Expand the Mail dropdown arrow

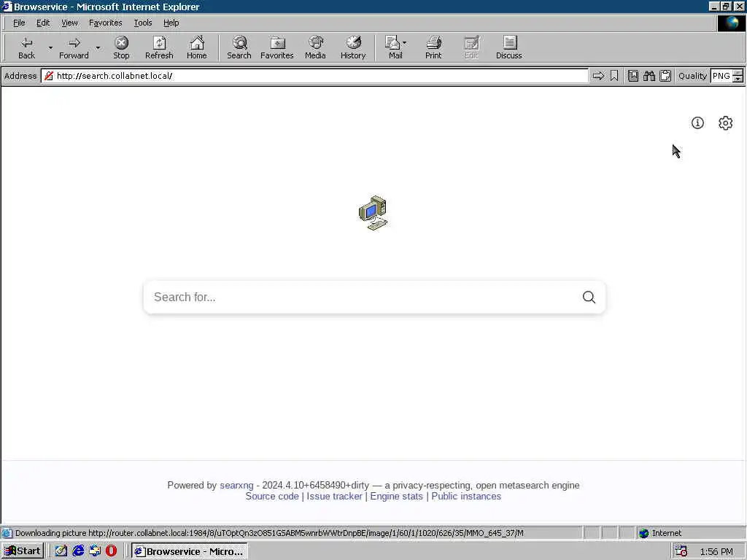click(405, 43)
